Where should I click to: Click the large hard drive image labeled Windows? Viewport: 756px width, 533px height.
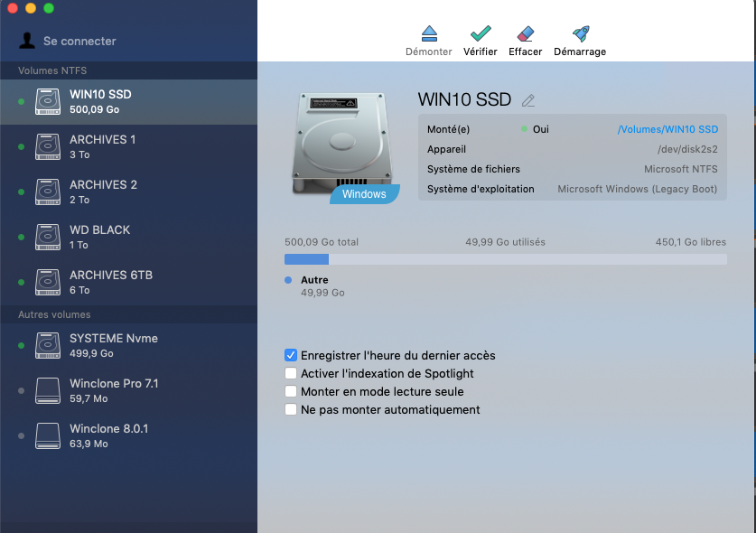(343, 144)
